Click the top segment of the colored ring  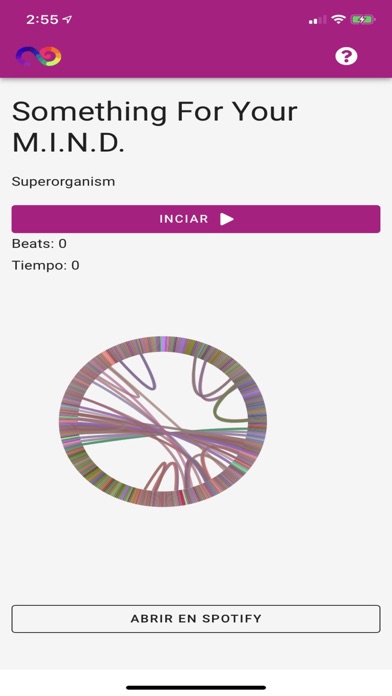(165, 344)
